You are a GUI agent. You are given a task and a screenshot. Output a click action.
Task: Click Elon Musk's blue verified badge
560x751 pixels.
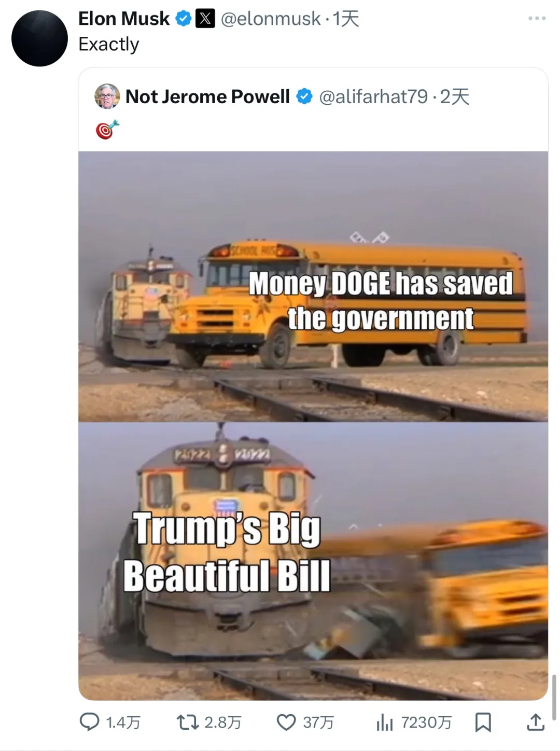pyautogui.click(x=183, y=19)
